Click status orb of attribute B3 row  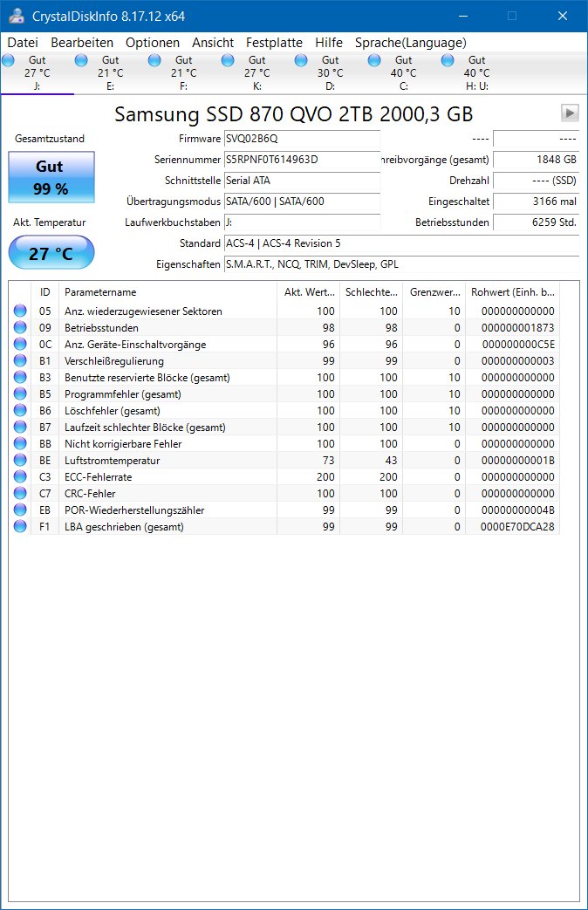pos(20,377)
